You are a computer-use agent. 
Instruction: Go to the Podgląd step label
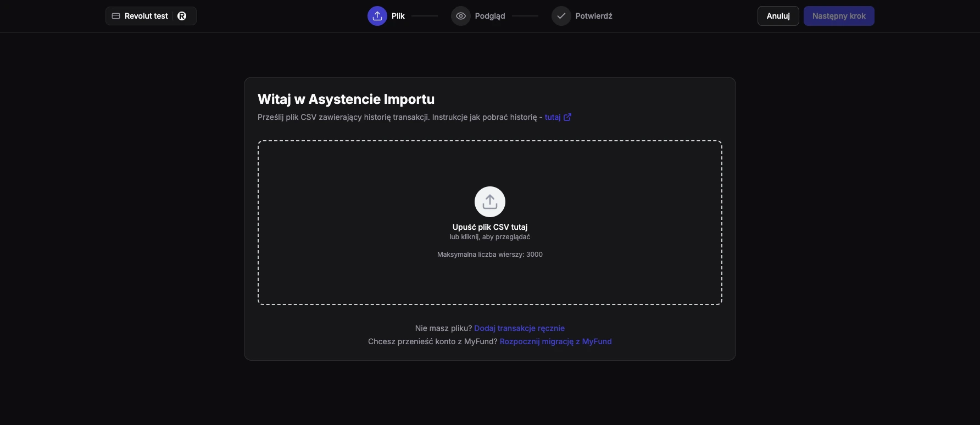pos(489,16)
